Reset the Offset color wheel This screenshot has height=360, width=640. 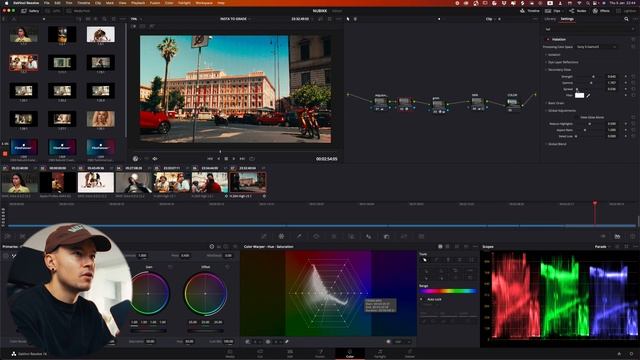[227, 267]
